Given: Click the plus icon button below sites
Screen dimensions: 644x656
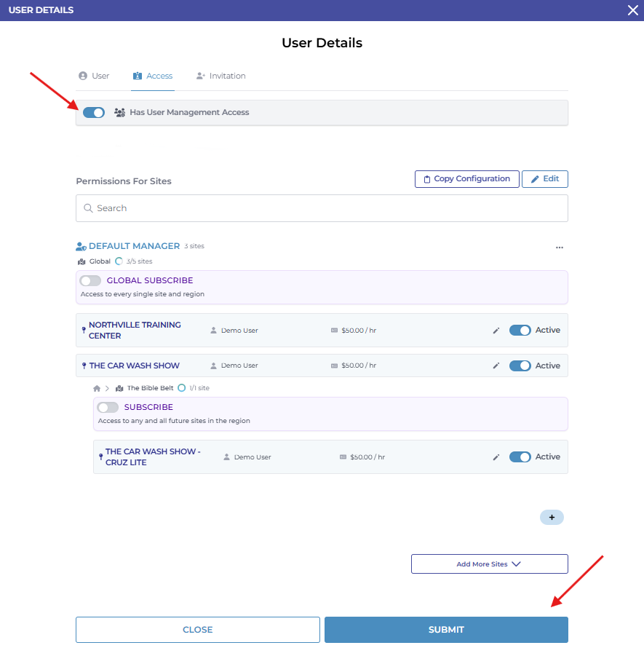Looking at the screenshot, I should [552, 518].
